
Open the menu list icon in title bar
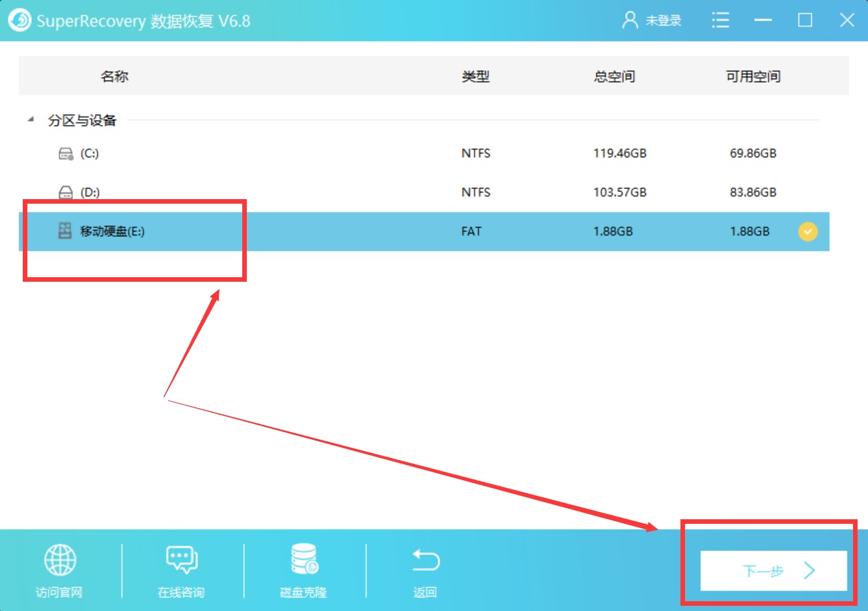click(720, 20)
